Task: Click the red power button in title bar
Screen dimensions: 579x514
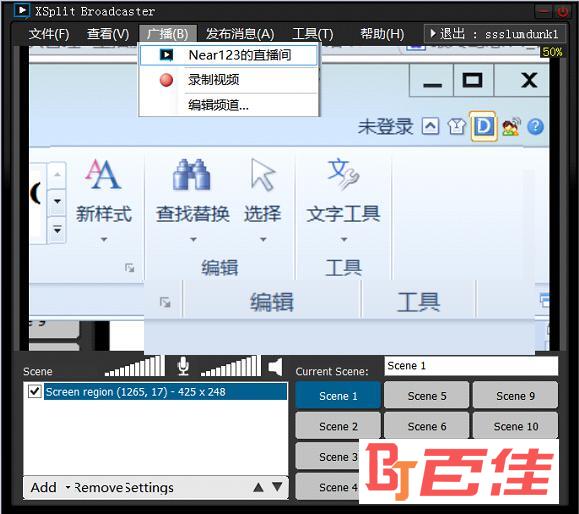Action: [x=562, y=11]
